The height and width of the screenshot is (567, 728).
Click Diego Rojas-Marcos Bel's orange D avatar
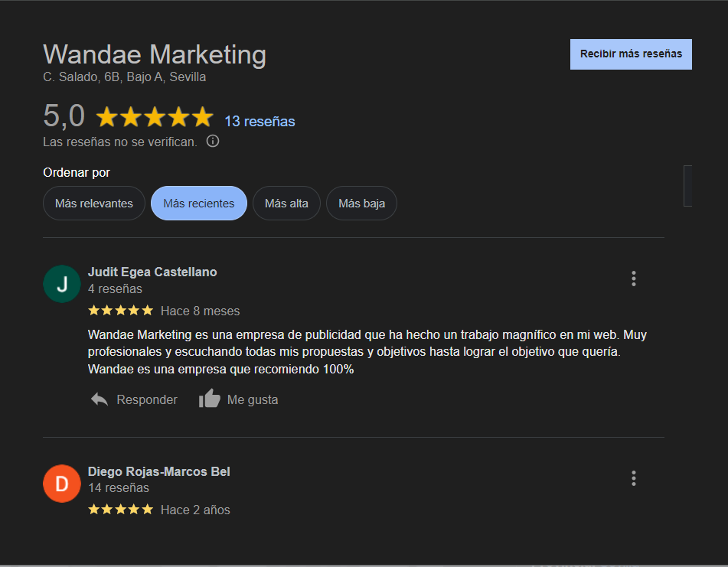[62, 484]
